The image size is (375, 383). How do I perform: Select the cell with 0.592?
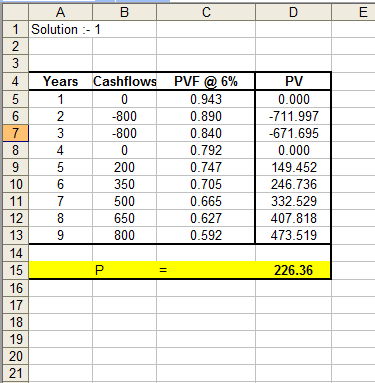coord(206,235)
